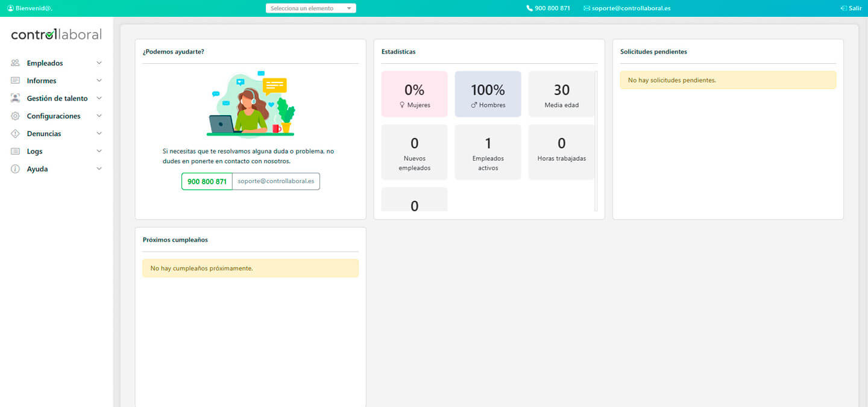Click the male symbol next to Hombres
Viewport: 868px width, 407px height.
(x=474, y=105)
